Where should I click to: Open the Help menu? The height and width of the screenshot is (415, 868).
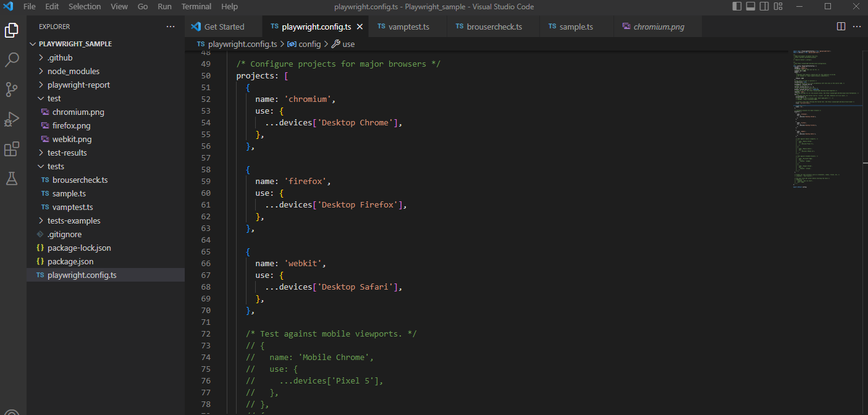229,7
